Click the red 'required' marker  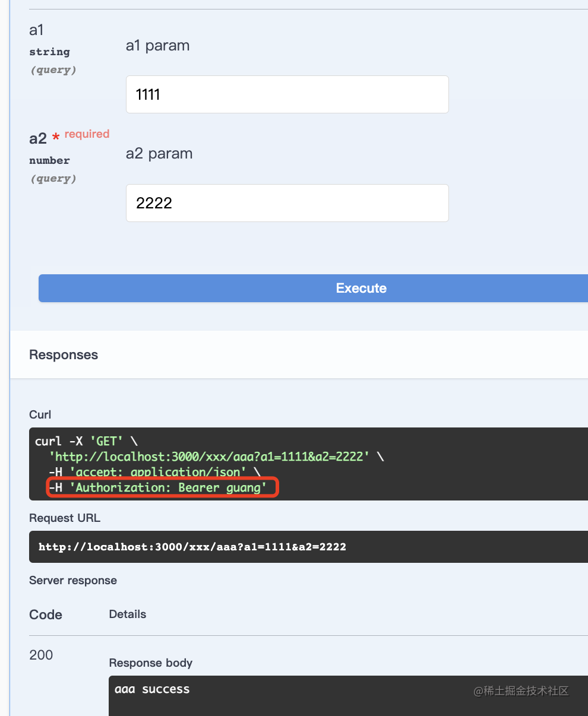[87, 134]
